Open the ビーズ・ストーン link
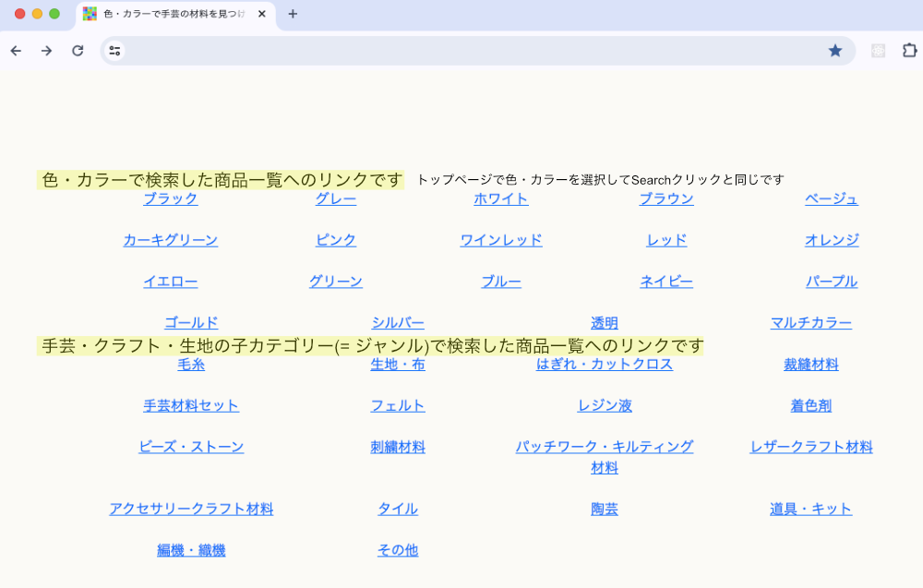This screenshot has height=588, width=923. (191, 448)
